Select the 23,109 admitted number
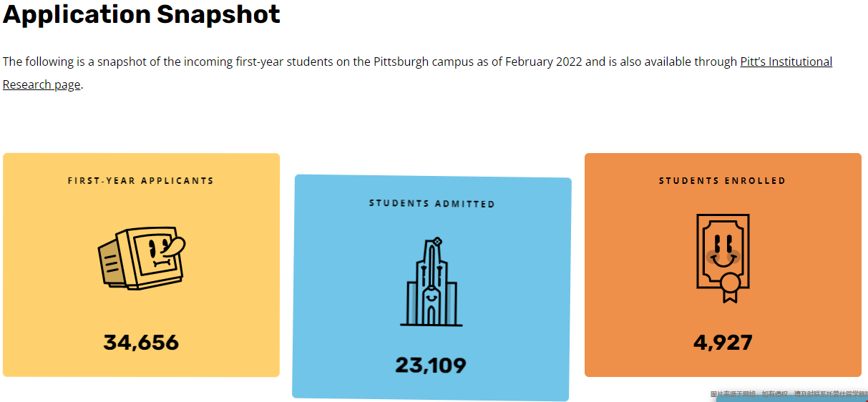Screen dimensions: 868x402 click(x=431, y=366)
